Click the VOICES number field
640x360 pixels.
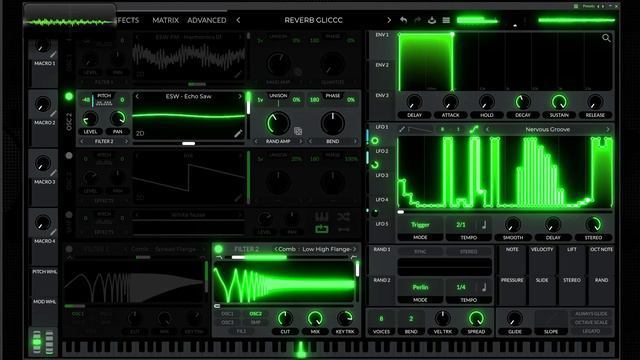point(381,319)
